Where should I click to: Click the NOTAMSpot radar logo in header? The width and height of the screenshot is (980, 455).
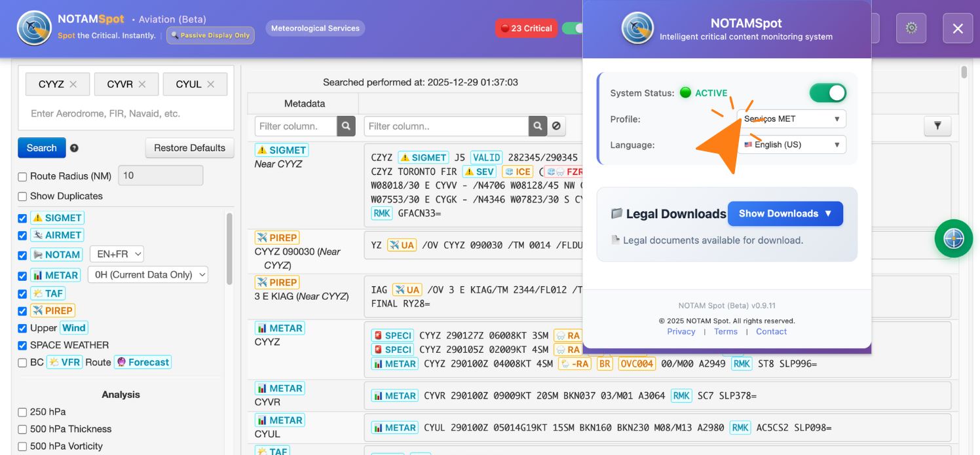(x=34, y=28)
